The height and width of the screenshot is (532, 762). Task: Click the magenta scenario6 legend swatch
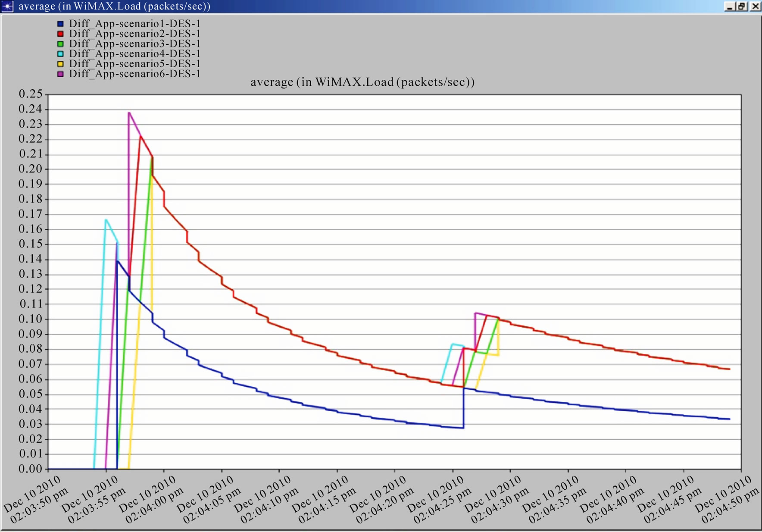pos(60,74)
